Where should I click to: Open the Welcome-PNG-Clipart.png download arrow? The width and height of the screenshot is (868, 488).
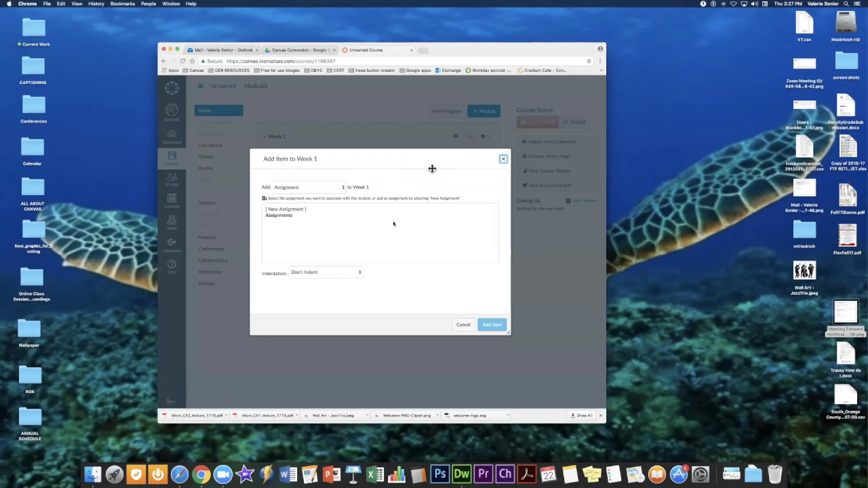(437, 415)
